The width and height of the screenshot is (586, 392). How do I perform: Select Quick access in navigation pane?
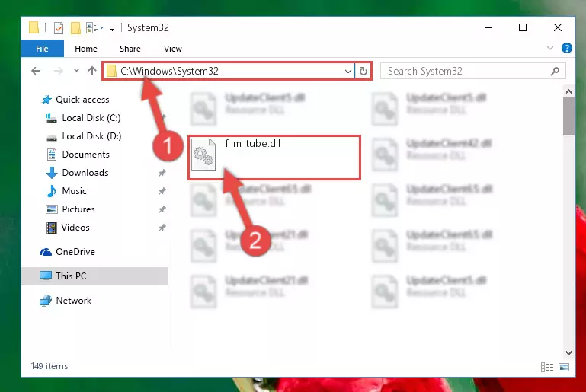pos(82,100)
